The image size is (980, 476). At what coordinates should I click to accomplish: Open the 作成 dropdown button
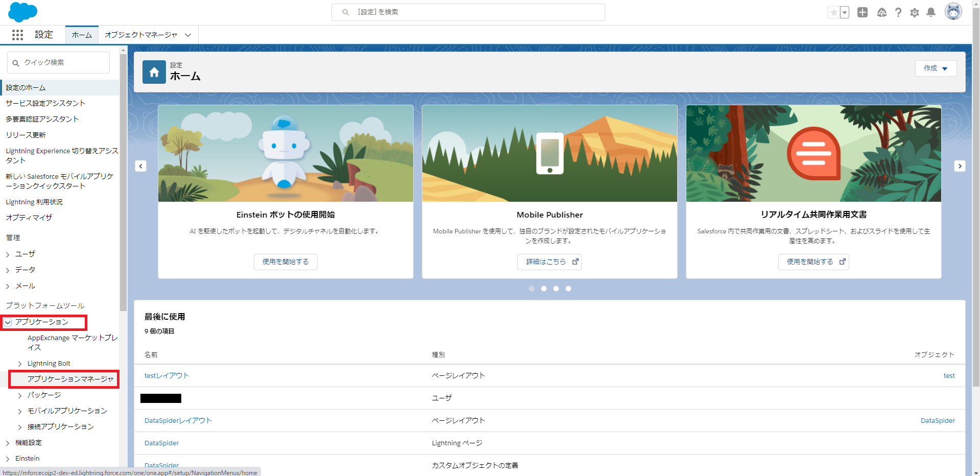coord(936,68)
